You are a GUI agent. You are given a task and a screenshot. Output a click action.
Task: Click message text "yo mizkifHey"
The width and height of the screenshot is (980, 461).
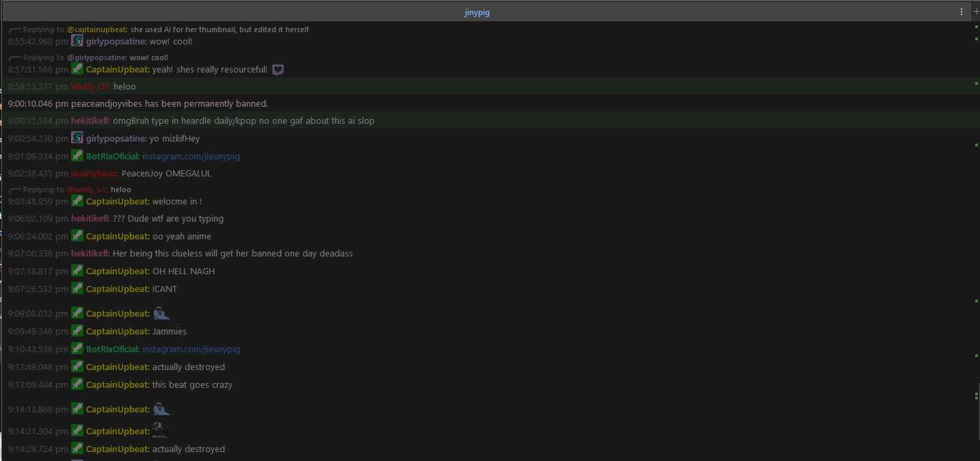(176, 139)
